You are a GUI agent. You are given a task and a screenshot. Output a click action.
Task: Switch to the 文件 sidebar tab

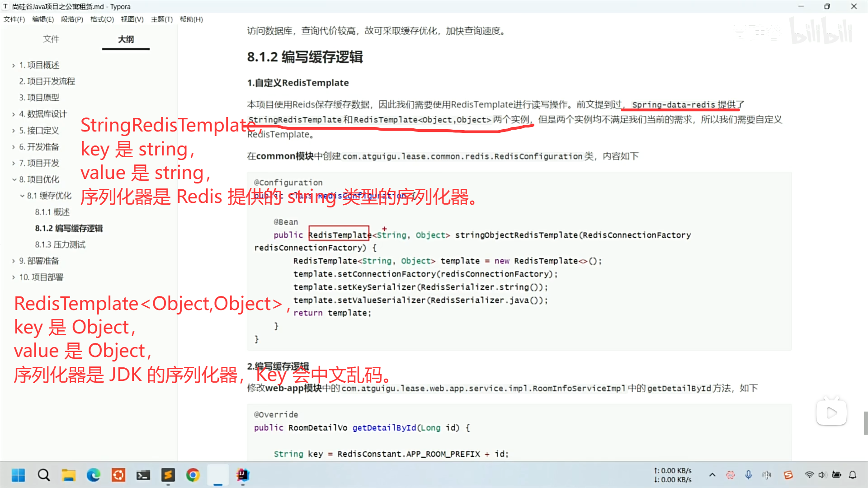coord(51,39)
